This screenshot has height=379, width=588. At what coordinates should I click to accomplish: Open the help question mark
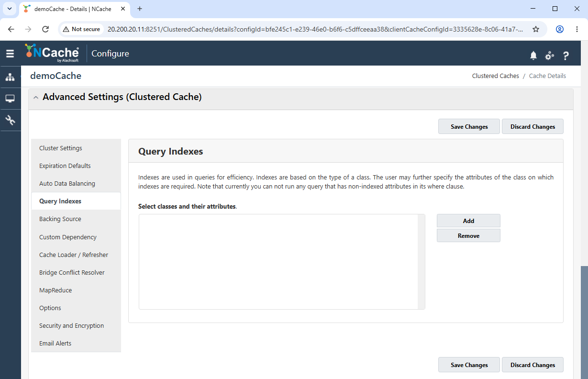(x=566, y=56)
